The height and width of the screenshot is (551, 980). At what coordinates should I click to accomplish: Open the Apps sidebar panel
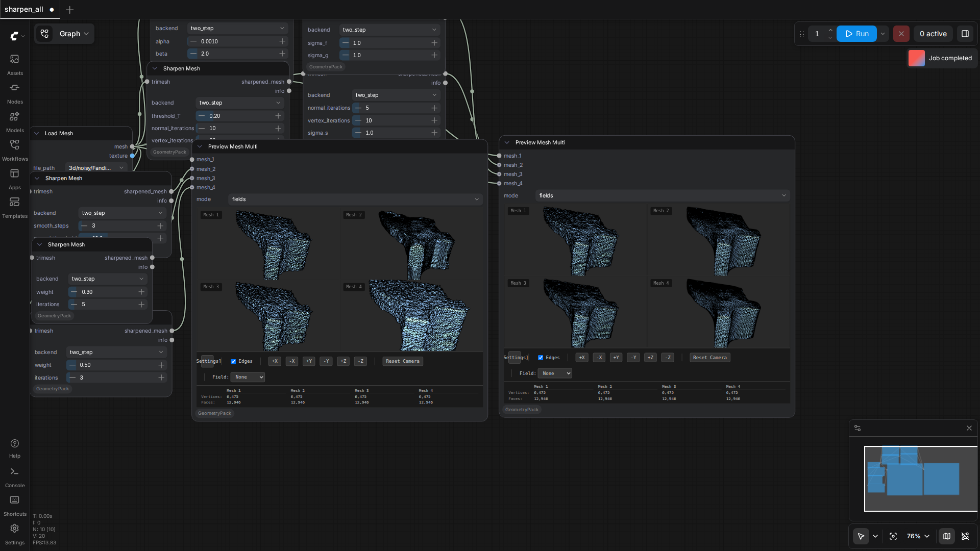click(x=15, y=179)
